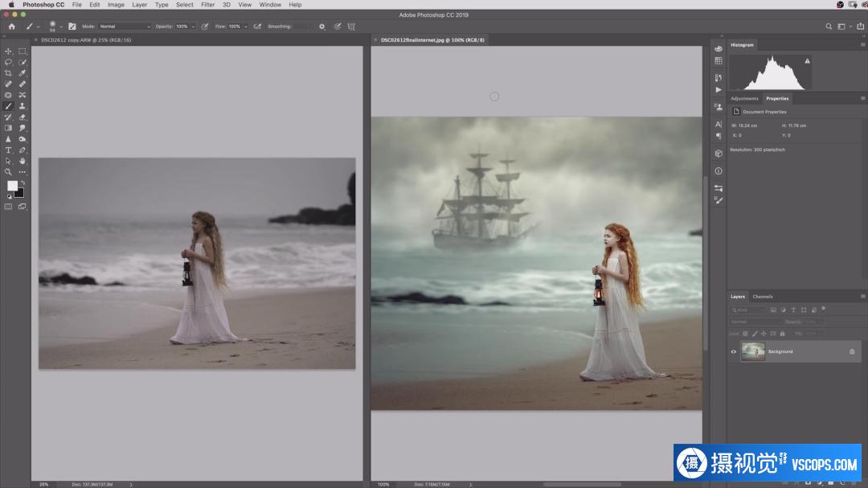868x488 pixels.
Task: Select the Horizontal Type tool
Action: (8, 150)
